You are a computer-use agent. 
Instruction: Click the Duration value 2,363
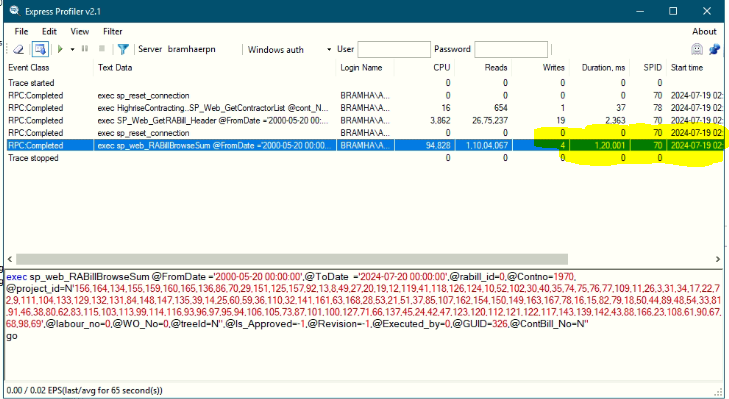tap(615, 120)
